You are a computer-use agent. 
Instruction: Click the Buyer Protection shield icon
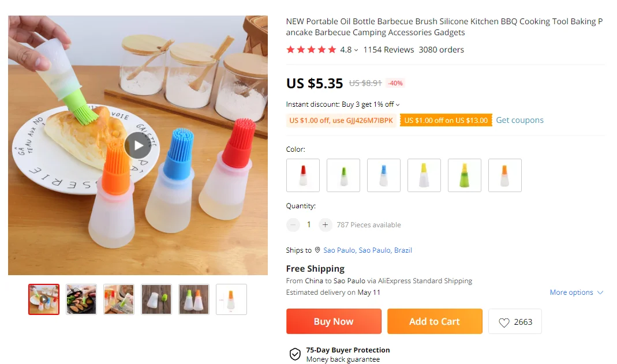pos(295,354)
